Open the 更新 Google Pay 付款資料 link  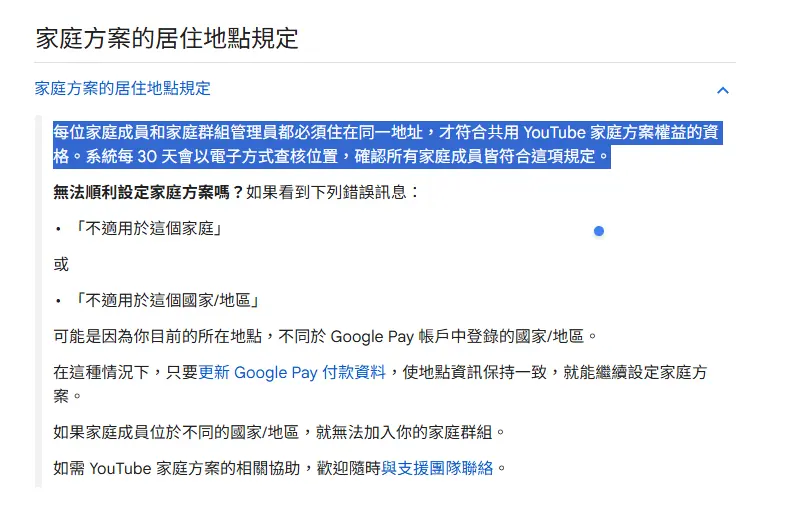[x=292, y=372]
